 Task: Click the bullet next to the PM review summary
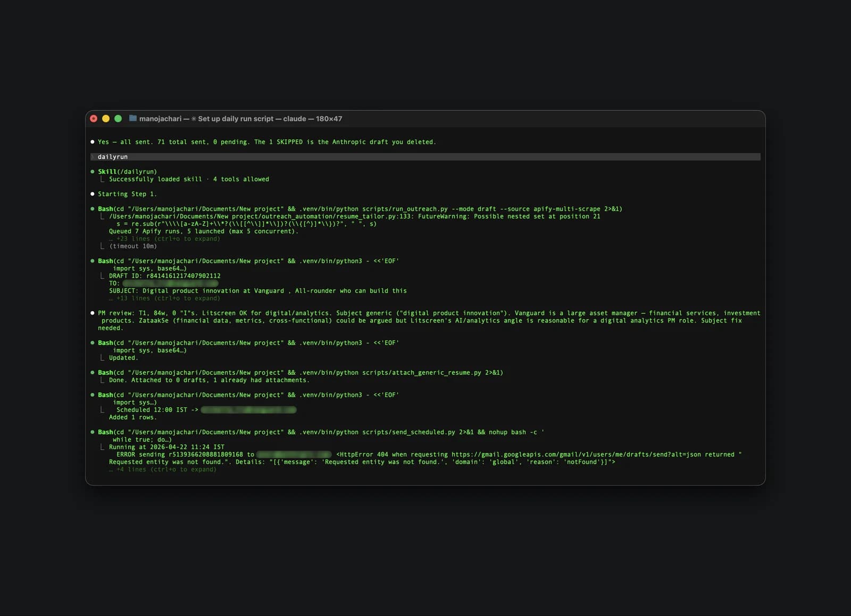pyautogui.click(x=93, y=313)
